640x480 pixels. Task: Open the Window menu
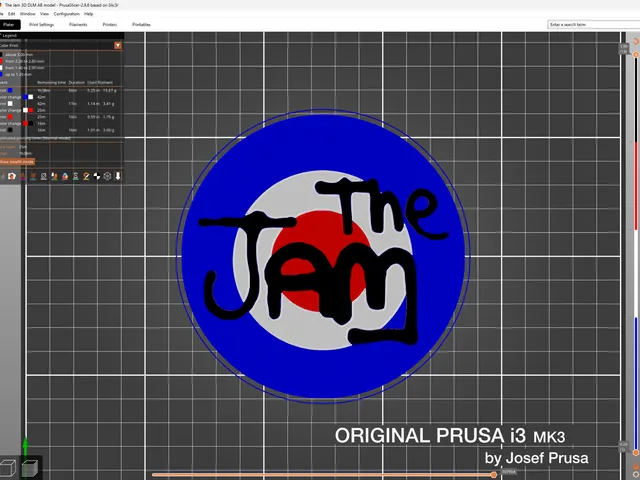tap(28, 14)
